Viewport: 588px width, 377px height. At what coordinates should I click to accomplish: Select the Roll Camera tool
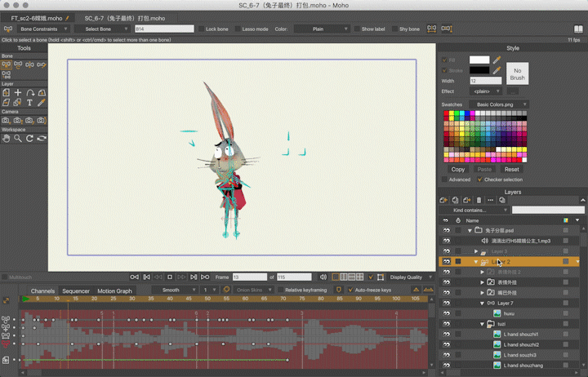click(x=29, y=120)
